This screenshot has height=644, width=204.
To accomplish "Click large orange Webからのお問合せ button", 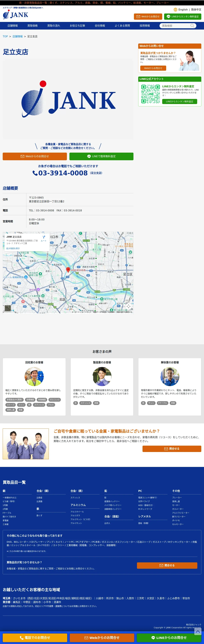I will pyautogui.click(x=35, y=156).
